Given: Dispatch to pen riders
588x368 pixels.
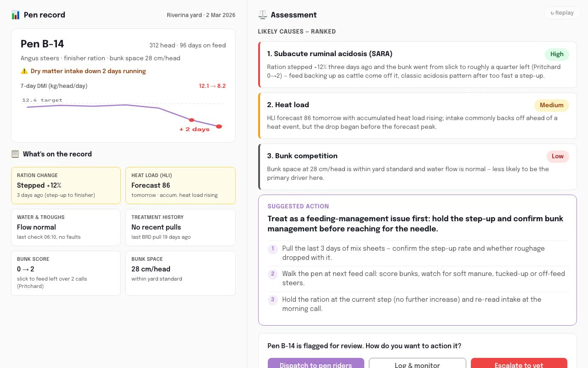Looking at the screenshot, I should [316, 364].
